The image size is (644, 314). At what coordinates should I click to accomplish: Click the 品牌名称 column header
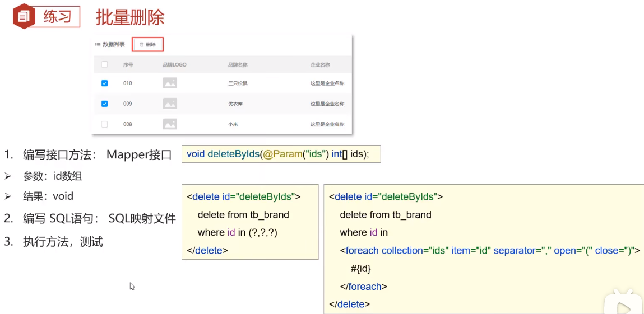(238, 65)
